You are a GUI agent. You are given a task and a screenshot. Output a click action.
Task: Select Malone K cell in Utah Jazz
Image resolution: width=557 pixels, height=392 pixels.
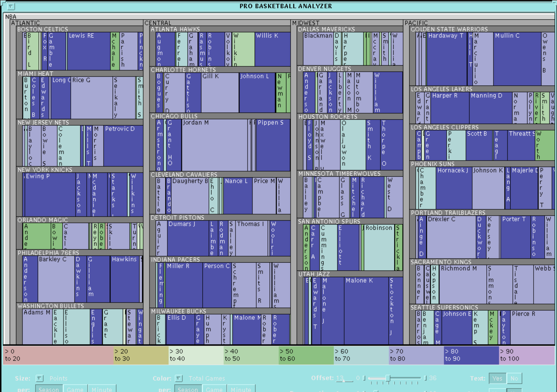[x=360, y=310]
